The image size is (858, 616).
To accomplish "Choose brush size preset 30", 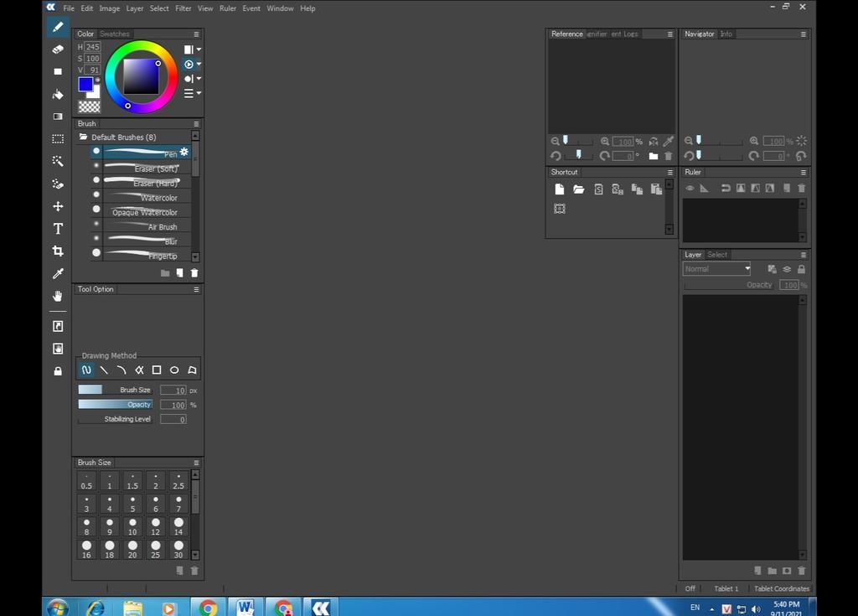I will (x=178, y=549).
